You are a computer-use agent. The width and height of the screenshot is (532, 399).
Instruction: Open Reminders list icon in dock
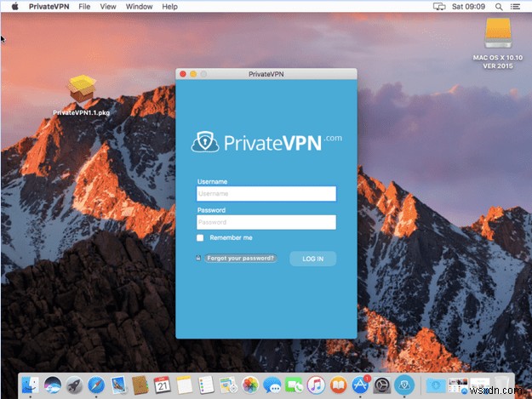(206, 385)
